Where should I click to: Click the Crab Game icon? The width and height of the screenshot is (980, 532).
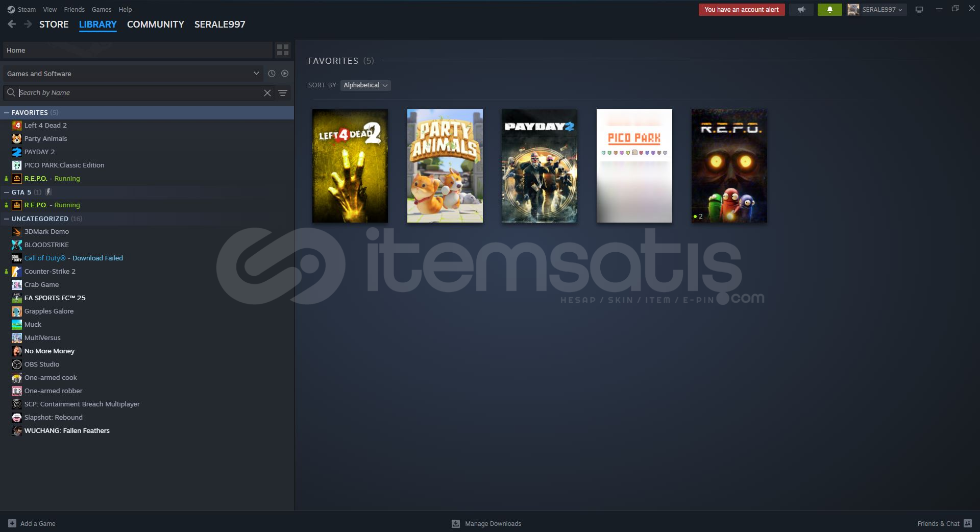(x=17, y=284)
